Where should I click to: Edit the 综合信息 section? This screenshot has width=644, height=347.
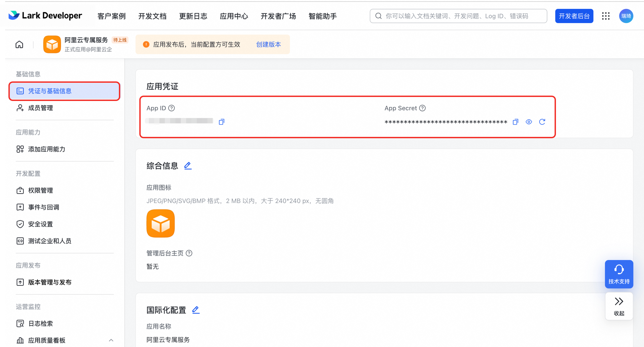188,166
